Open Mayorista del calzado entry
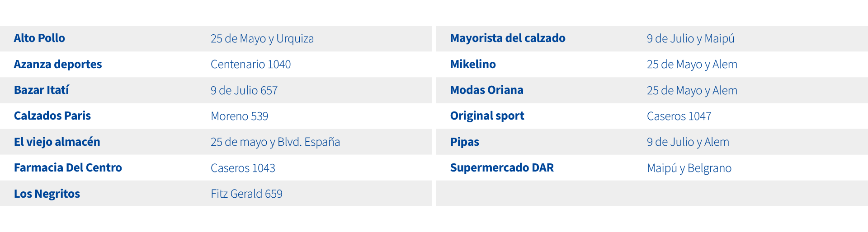This screenshot has width=868, height=232. tap(508, 38)
